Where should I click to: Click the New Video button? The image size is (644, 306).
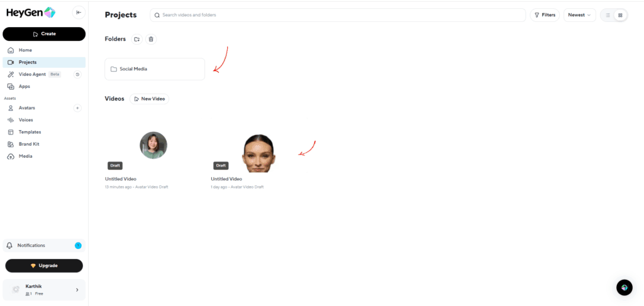pyautogui.click(x=149, y=99)
